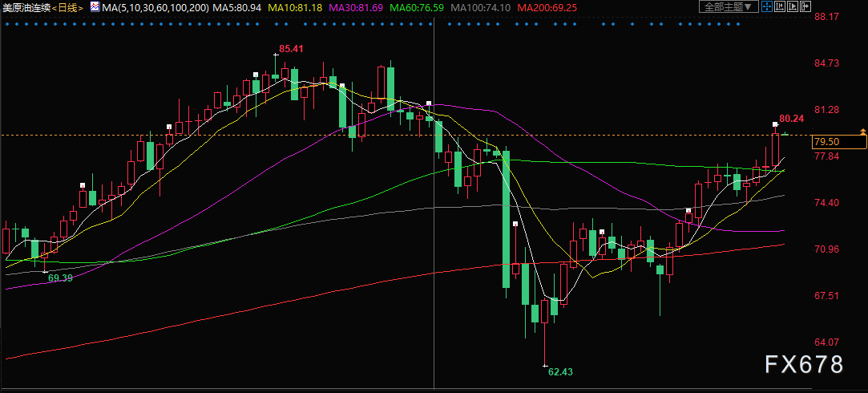
Task: Click the 88.17 axis price label
Action: tap(827, 17)
